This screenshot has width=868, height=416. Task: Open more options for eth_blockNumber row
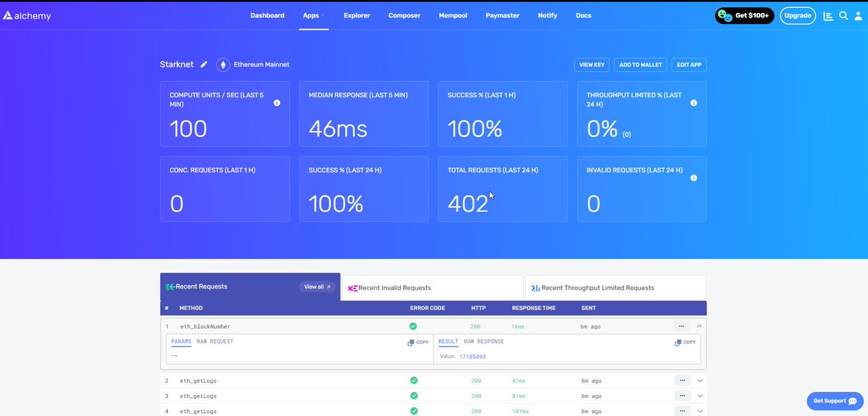[x=681, y=326]
